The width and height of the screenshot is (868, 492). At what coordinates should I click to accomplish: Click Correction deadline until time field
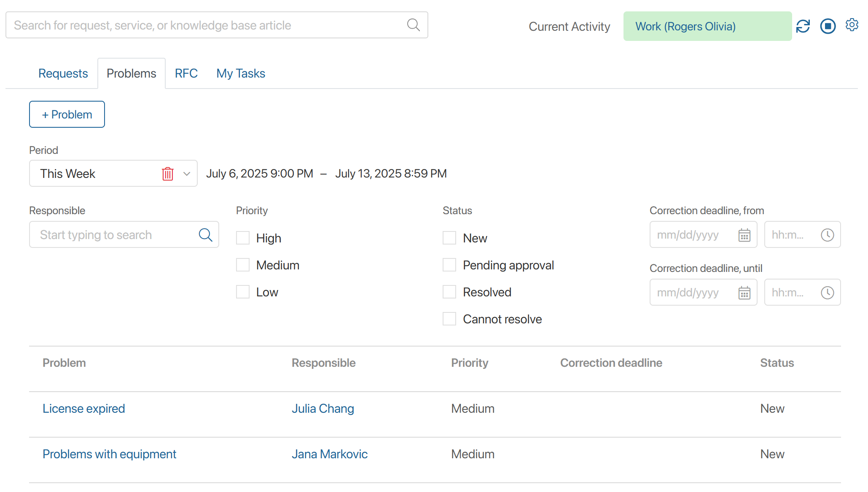tap(802, 292)
